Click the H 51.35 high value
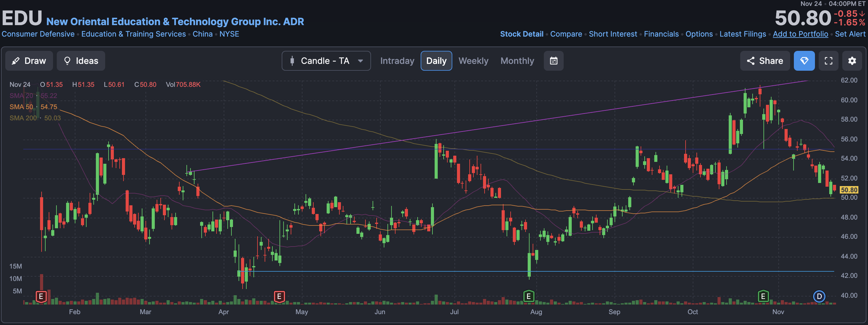This screenshot has height=325, width=868. [x=83, y=85]
